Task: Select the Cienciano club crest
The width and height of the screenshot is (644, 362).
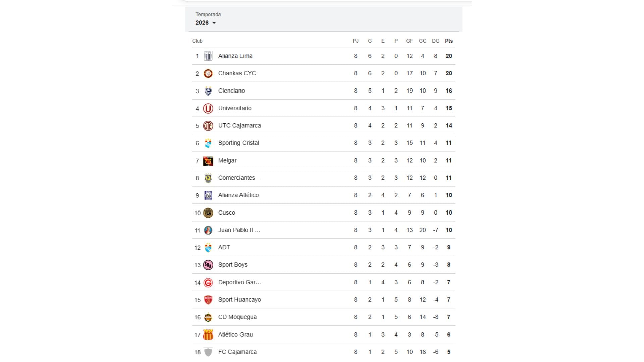Action: [x=208, y=90]
